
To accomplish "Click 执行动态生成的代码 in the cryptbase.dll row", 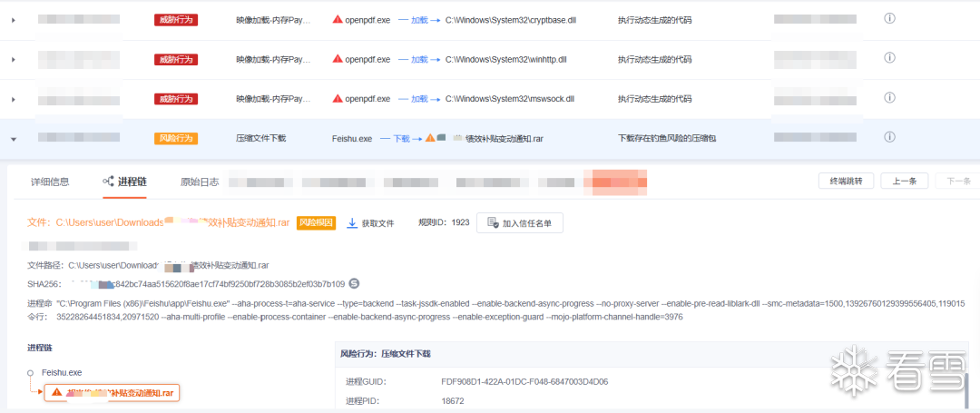I will coord(655,20).
